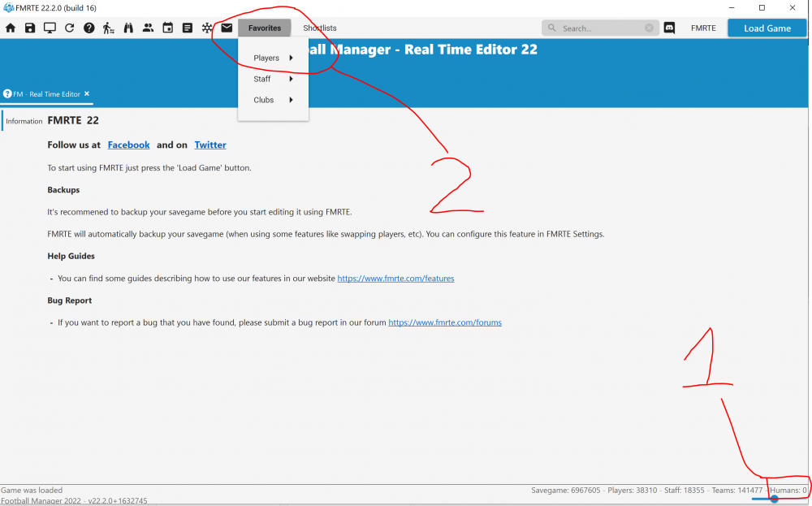Open the Discord chat icon
The width and height of the screenshot is (812, 506).
[x=669, y=28]
